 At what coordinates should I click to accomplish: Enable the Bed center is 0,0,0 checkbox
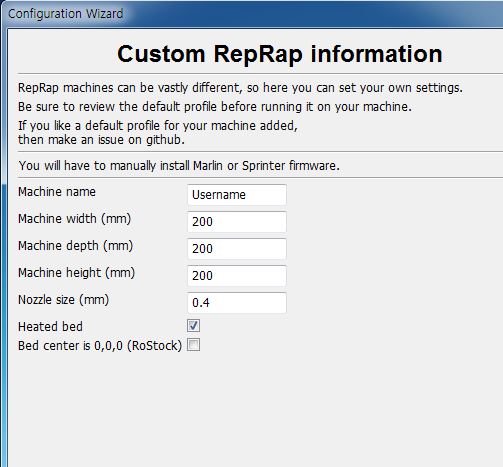[x=193, y=345]
